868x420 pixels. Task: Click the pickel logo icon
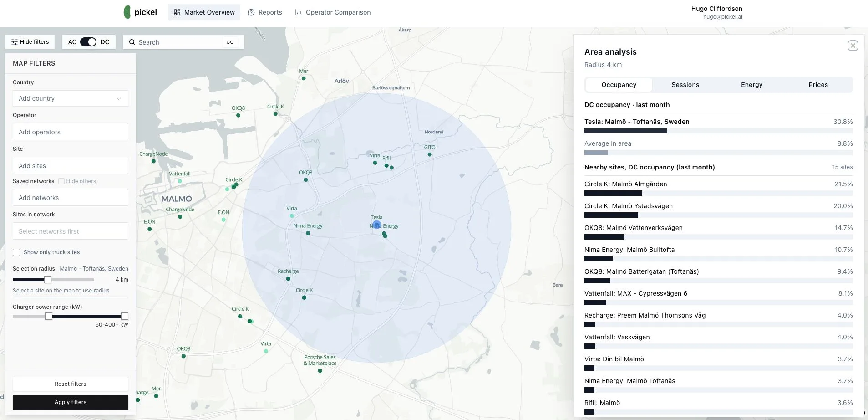tap(127, 12)
